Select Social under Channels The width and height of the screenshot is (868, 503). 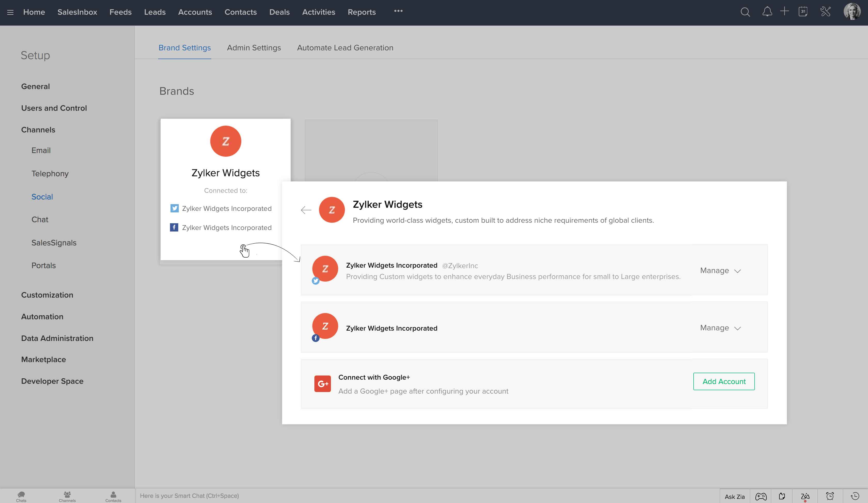click(42, 197)
